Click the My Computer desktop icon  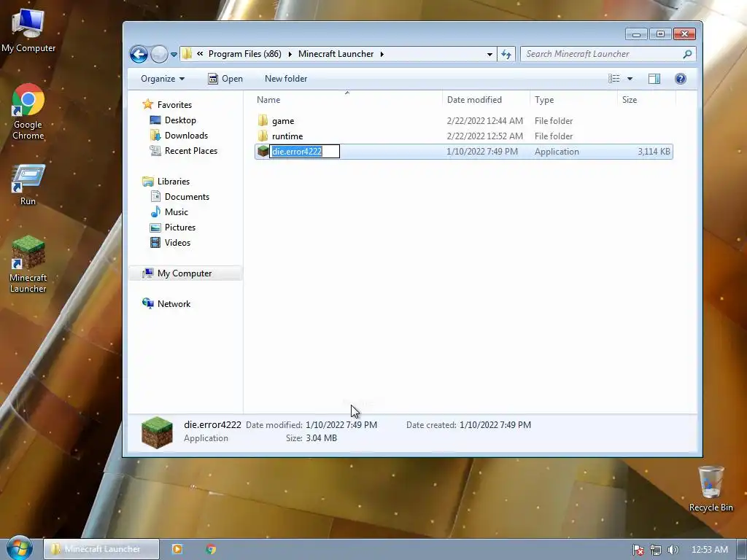pyautogui.click(x=28, y=31)
